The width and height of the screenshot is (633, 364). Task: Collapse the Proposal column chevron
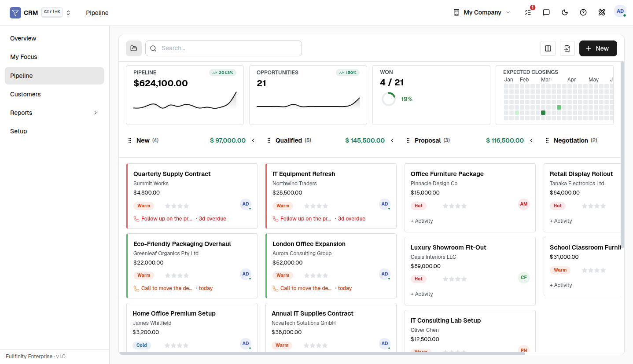[531, 140]
